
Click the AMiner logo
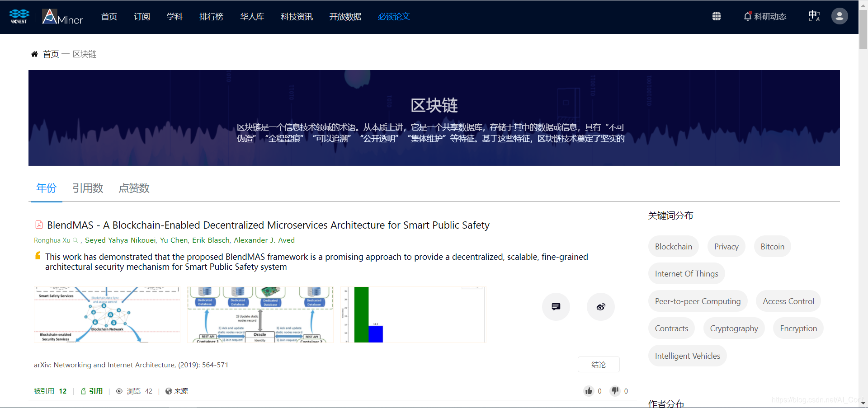tap(62, 17)
